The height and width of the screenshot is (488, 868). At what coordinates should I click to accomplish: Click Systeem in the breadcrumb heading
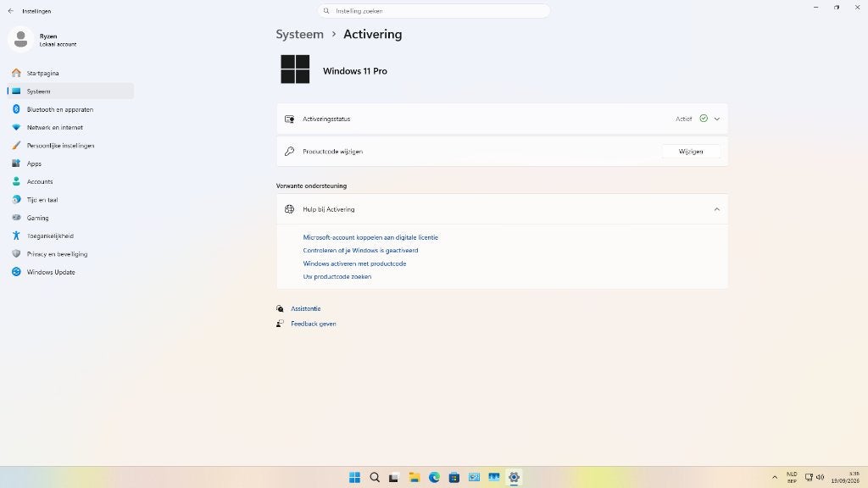point(299,34)
